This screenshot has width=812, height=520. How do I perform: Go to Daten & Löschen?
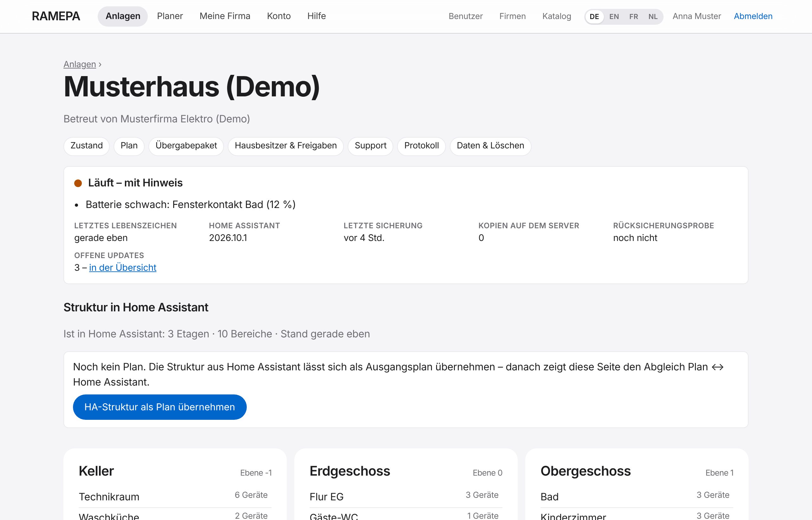pyautogui.click(x=490, y=146)
